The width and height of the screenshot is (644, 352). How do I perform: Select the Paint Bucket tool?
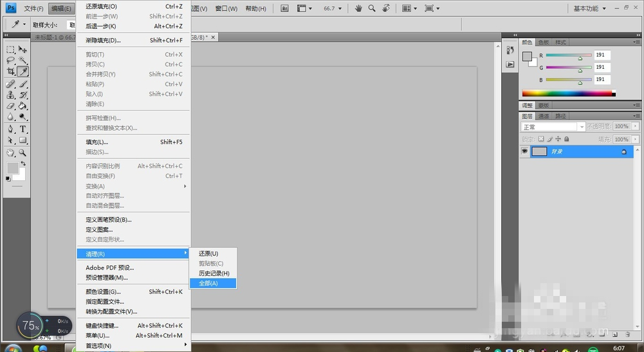click(x=23, y=106)
